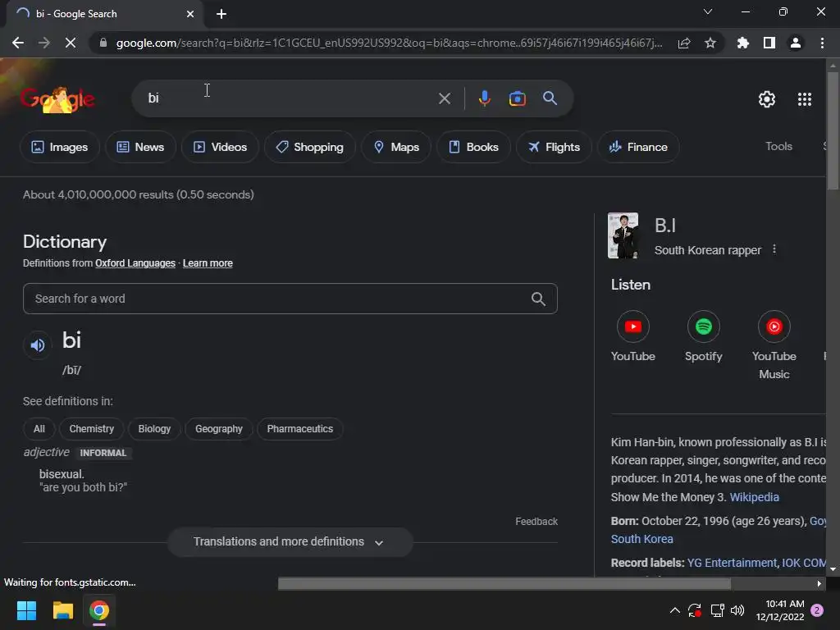
Task: Switch to Shopping results
Action: point(309,147)
